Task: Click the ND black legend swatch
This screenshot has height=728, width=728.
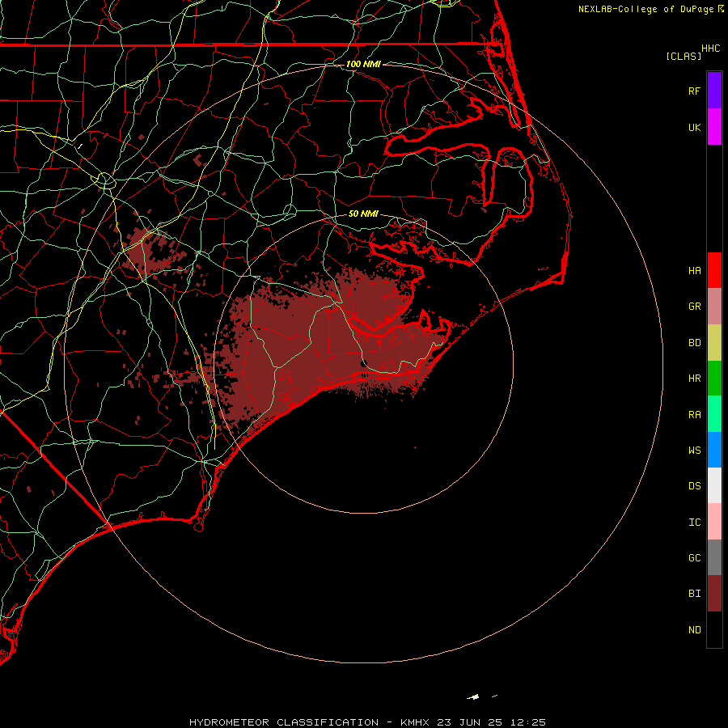Action: pyautogui.click(x=714, y=629)
